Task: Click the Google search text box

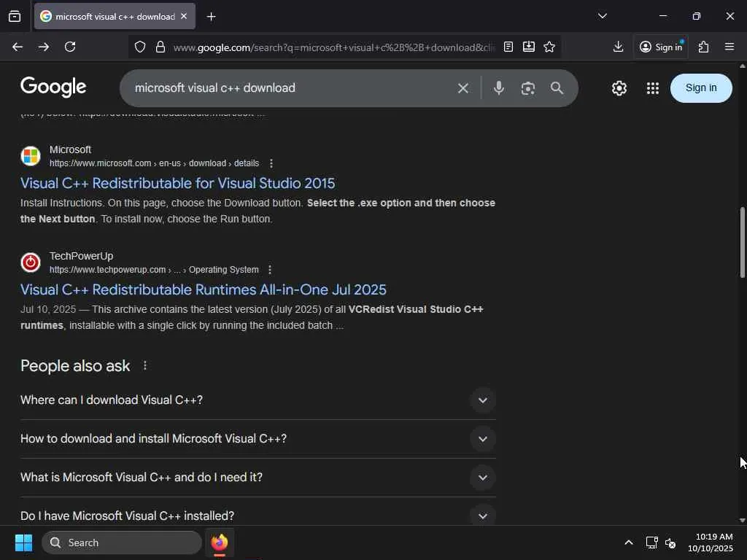Action: coord(290,88)
